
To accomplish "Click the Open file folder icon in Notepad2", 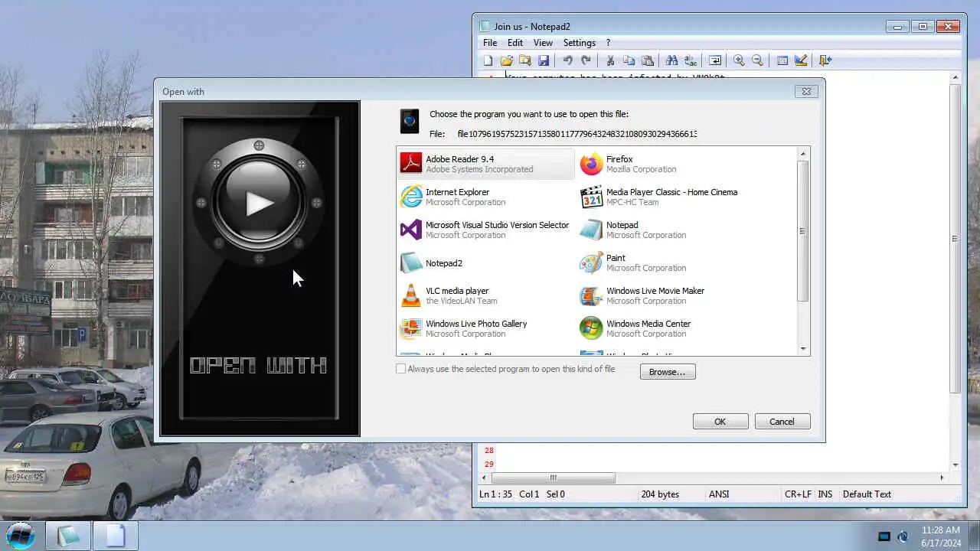I will pos(507,60).
